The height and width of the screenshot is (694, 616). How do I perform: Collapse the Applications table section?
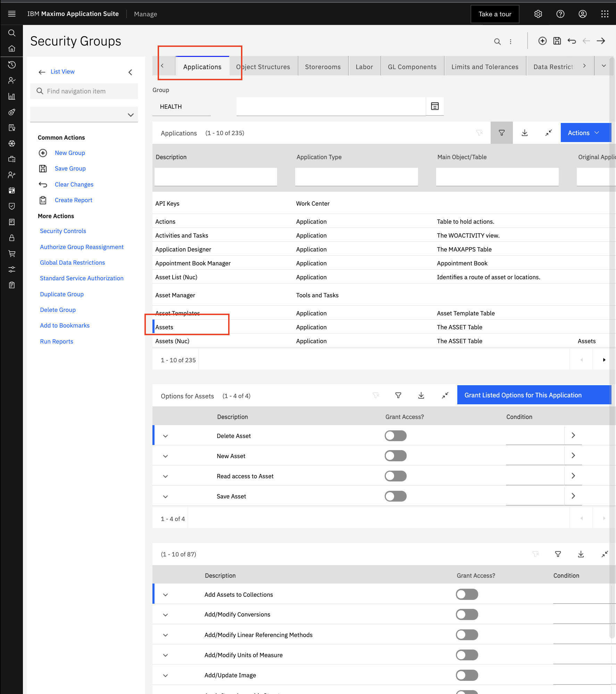[x=549, y=133]
